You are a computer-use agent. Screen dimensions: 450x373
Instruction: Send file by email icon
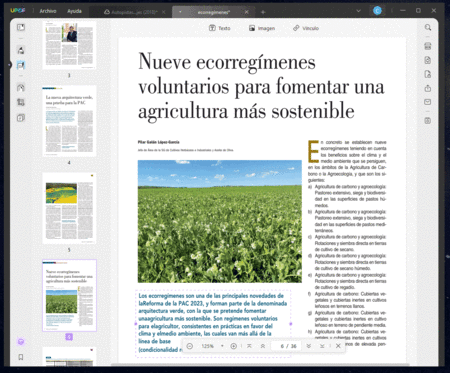428,102
